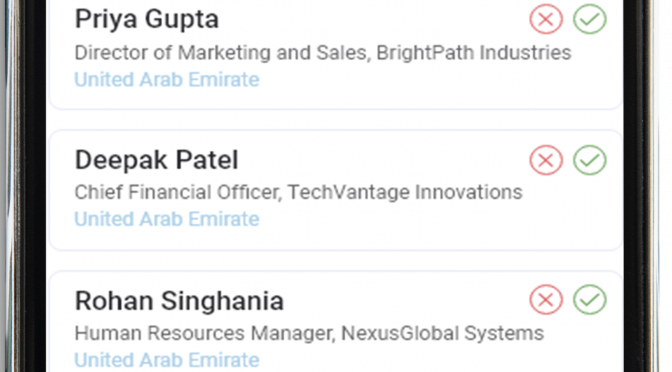Select the TechVantage Innovations company name

click(405, 192)
